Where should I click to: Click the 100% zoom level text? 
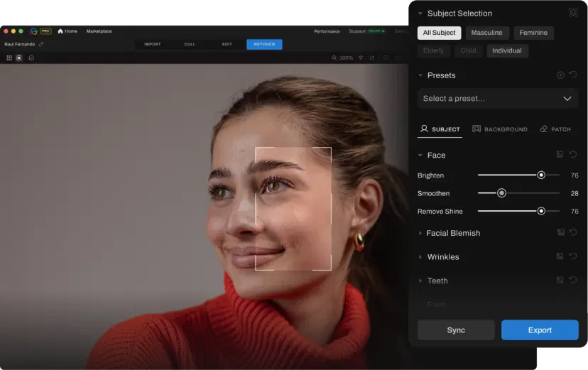(x=346, y=58)
